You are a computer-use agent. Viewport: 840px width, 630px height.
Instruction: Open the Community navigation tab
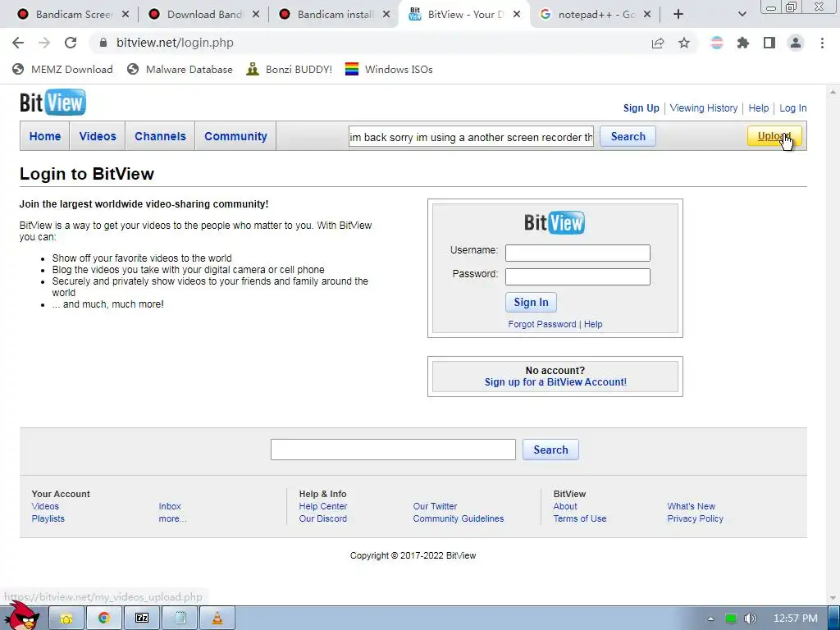(235, 136)
